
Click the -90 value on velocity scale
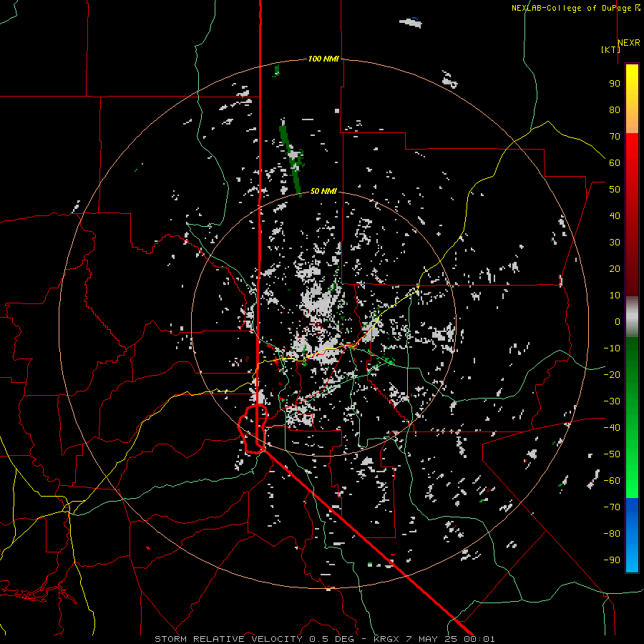(612, 560)
